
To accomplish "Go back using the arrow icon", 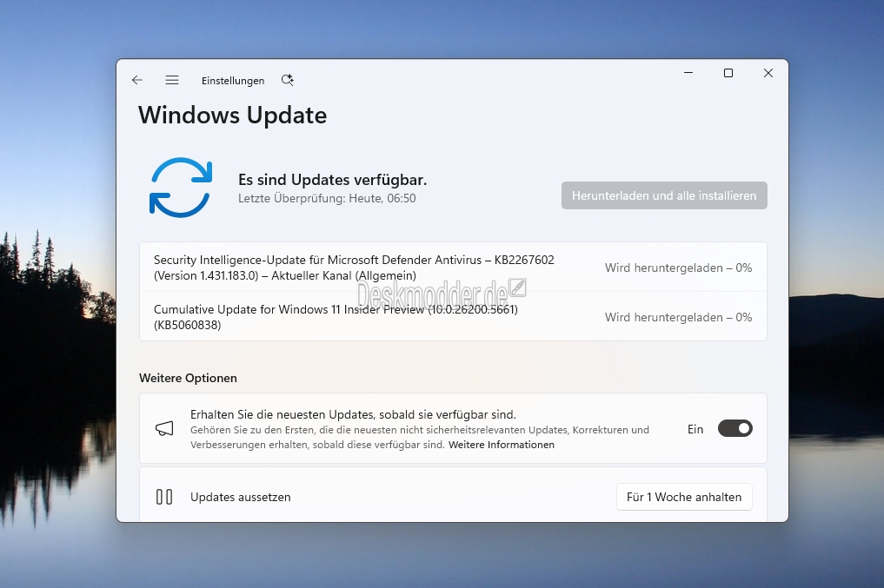I will click(137, 80).
